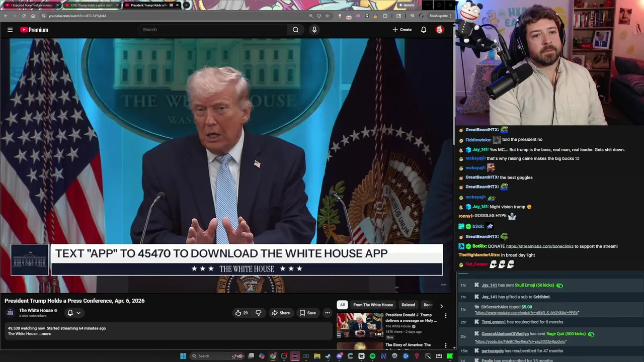Click the Finish update button
Screen dimensions: 644x362
[439, 16]
